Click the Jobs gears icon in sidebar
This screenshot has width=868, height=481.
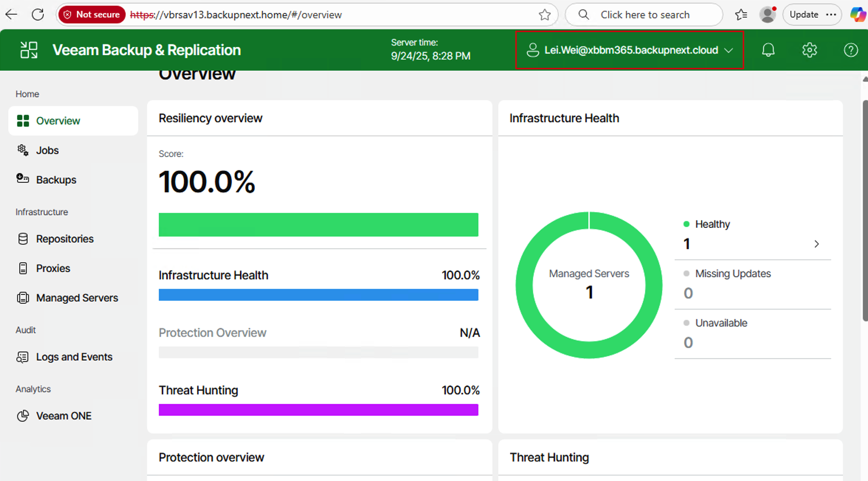pyautogui.click(x=23, y=150)
